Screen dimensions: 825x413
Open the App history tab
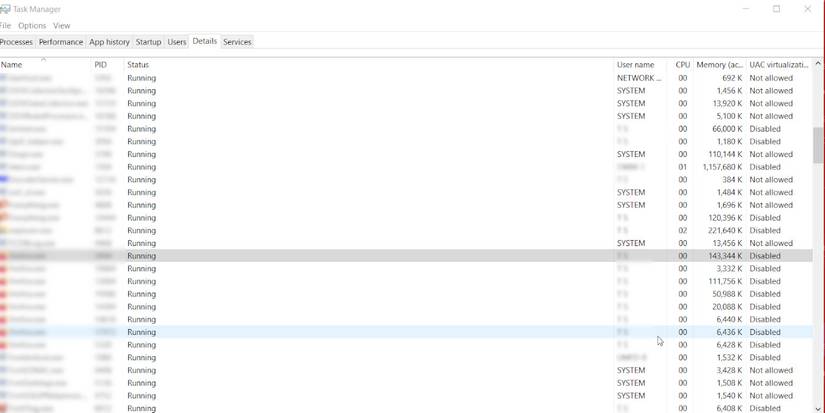[x=109, y=42]
